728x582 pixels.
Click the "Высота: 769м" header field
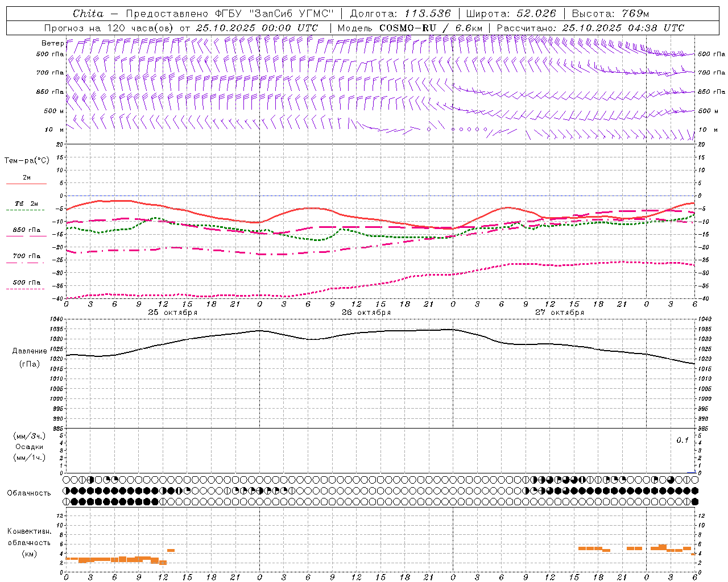coord(610,14)
